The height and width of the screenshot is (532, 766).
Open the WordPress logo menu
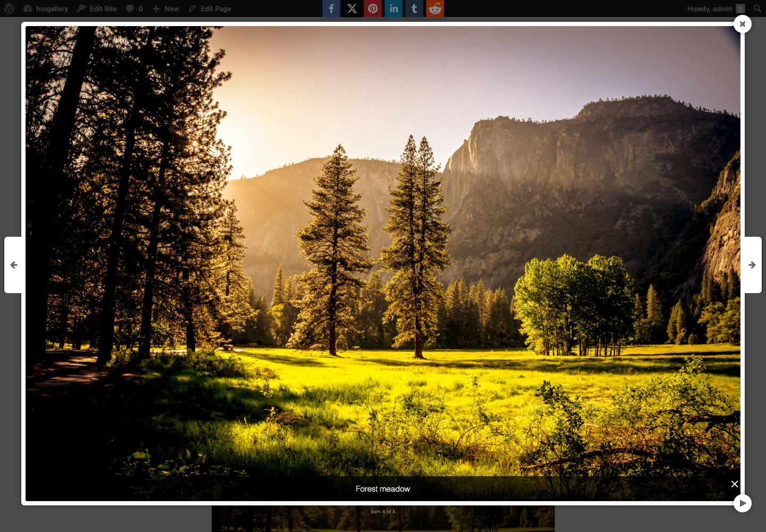click(x=9, y=9)
